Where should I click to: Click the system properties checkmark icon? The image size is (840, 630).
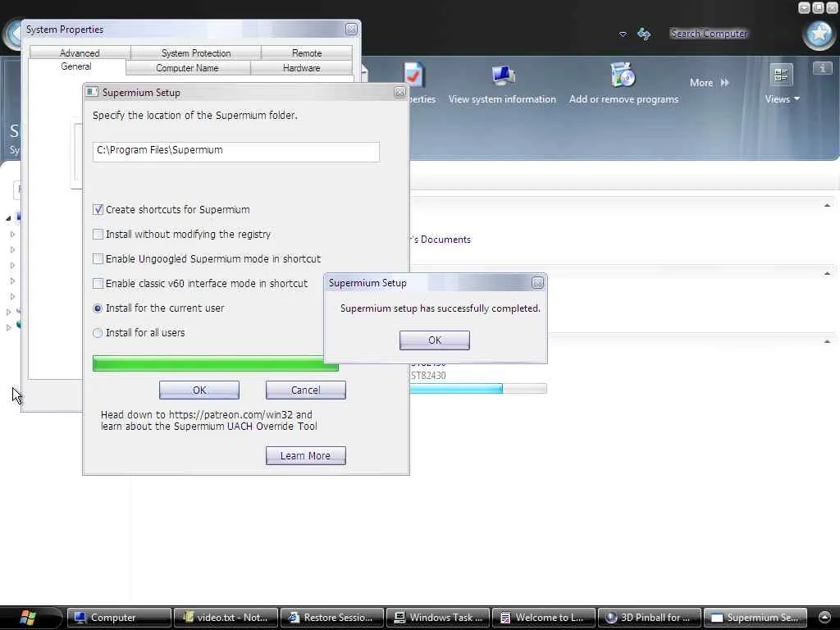[413, 75]
